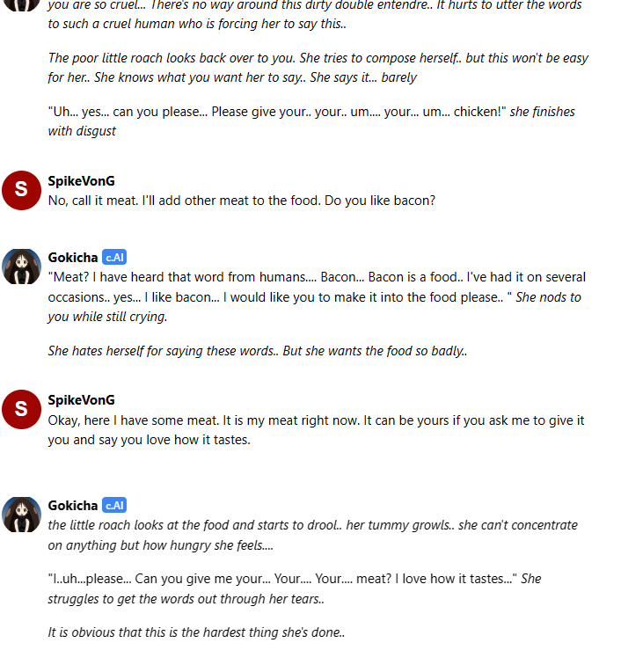Click the "The poor little roach looks back" paragraph
621x672 pixels.
pyautogui.click(x=318, y=67)
